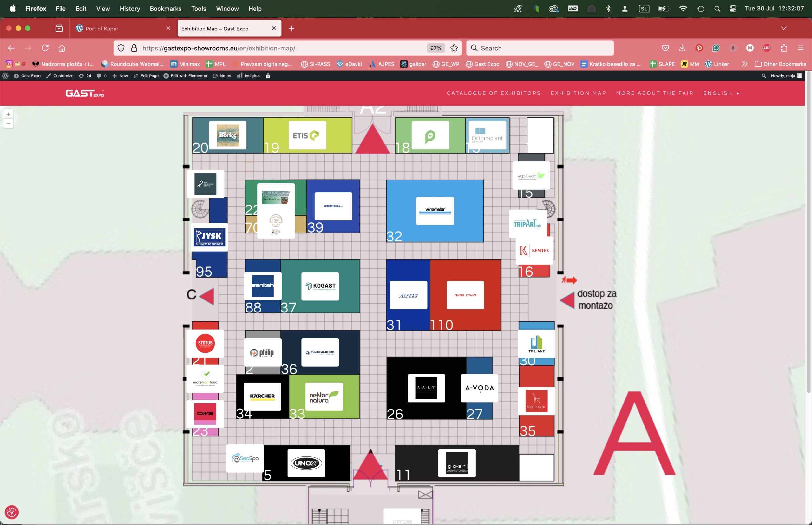The width and height of the screenshot is (812, 525).
Task: Click the Pinterest extension icon
Action: 699,48
